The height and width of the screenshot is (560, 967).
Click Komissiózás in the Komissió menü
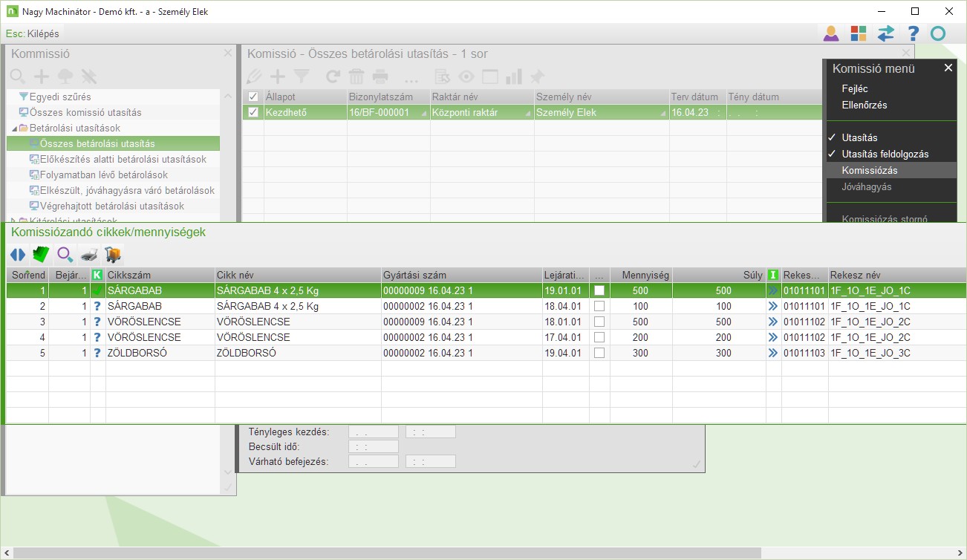coord(870,170)
